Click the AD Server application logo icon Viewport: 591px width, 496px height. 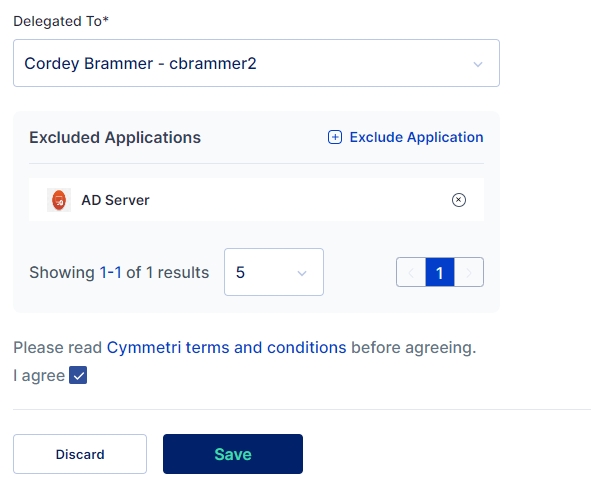point(59,200)
